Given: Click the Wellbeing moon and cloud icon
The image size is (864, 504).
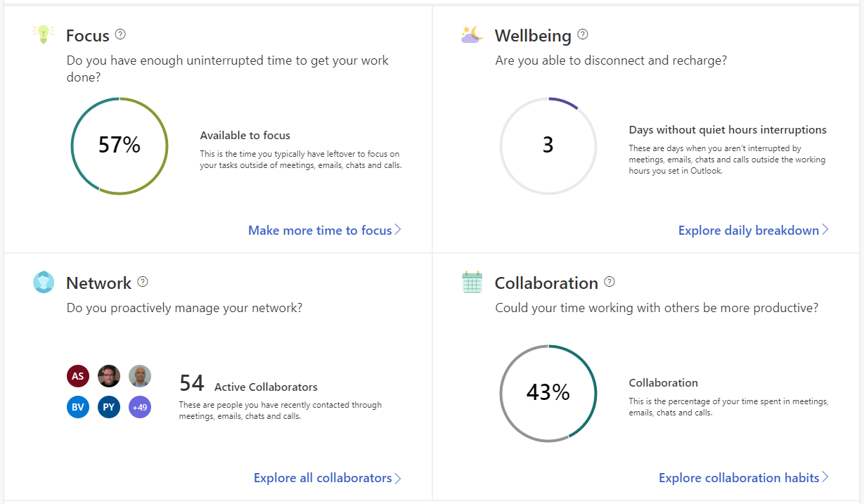Looking at the screenshot, I should coord(472,34).
